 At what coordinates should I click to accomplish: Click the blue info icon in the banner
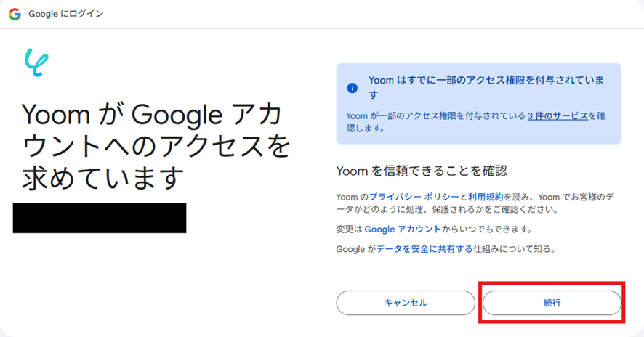click(x=353, y=88)
